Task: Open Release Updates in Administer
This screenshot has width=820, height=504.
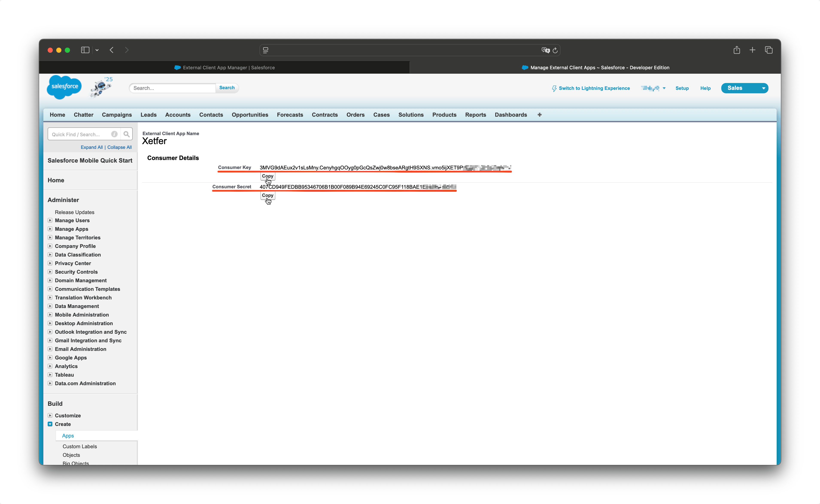Action: click(x=75, y=212)
